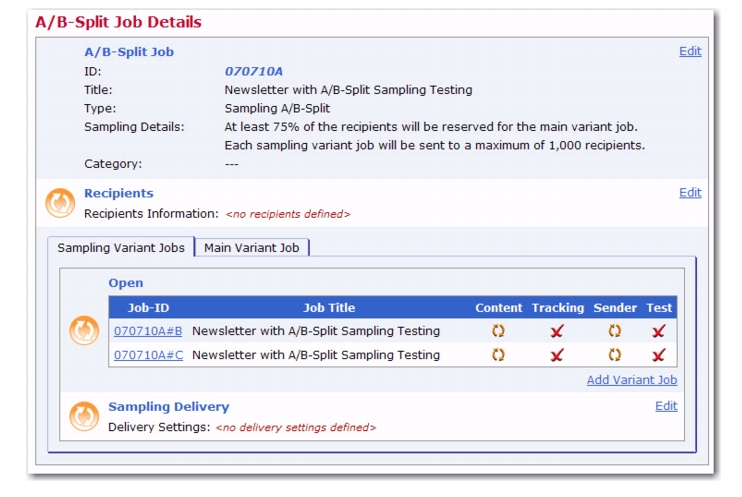Click the red Test cross for job 070710A#B
Image resolution: width=742 pixels, height=497 pixels.
(659, 331)
